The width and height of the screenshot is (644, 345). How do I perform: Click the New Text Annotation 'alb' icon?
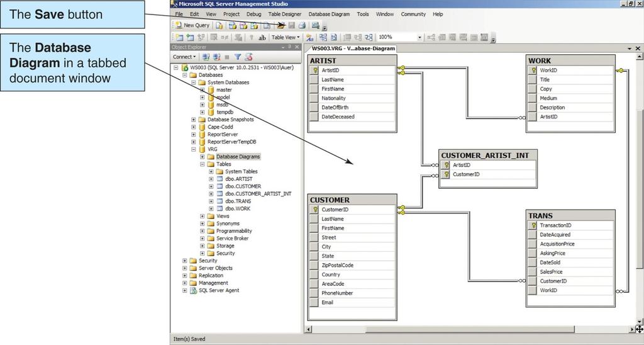click(x=262, y=38)
